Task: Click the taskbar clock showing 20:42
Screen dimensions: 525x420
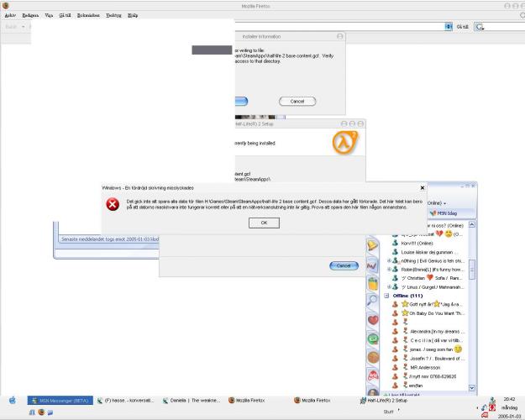Action: [509, 399]
